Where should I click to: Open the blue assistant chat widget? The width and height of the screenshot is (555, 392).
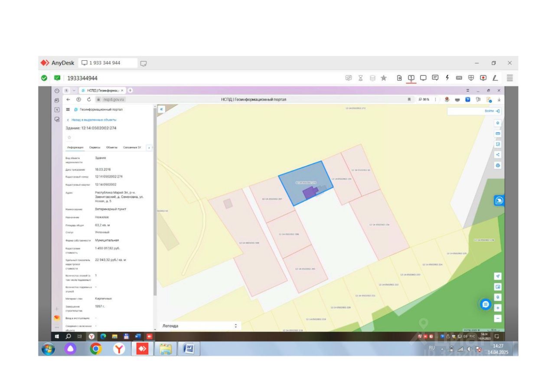click(499, 200)
